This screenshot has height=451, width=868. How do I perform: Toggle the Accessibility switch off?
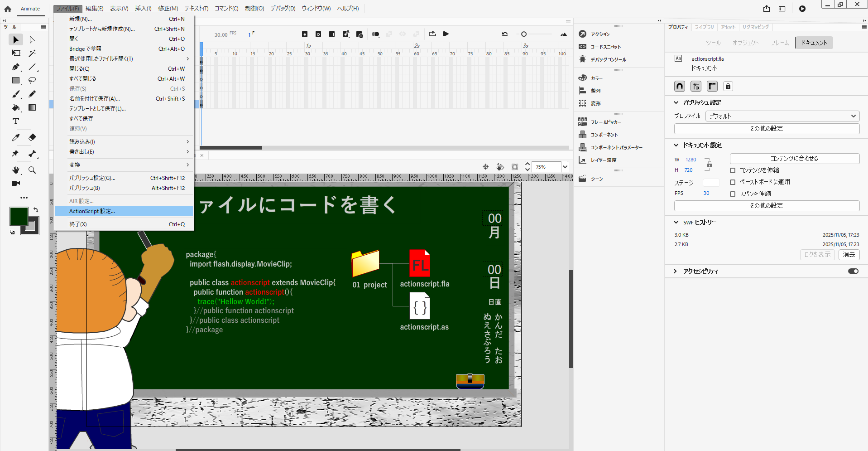click(x=854, y=271)
